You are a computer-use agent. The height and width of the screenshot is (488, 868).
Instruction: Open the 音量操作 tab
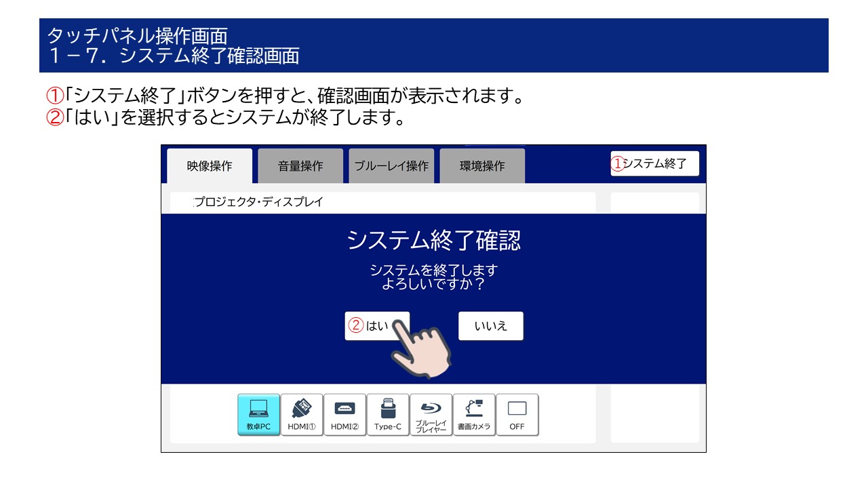tap(300, 166)
